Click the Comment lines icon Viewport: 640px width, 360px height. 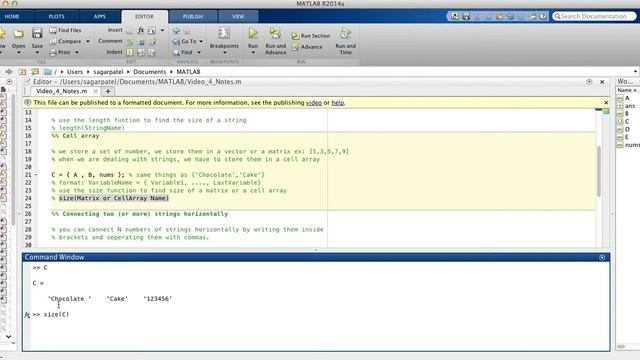click(x=130, y=41)
